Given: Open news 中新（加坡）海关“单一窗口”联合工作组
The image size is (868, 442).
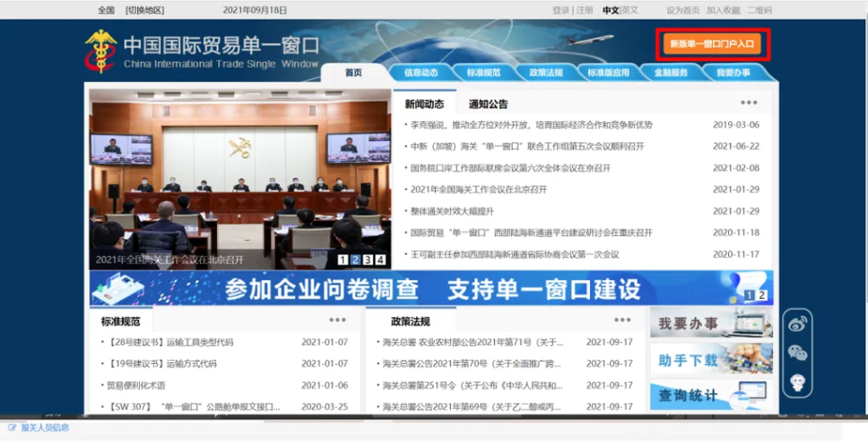Looking at the screenshot, I should [527, 147].
